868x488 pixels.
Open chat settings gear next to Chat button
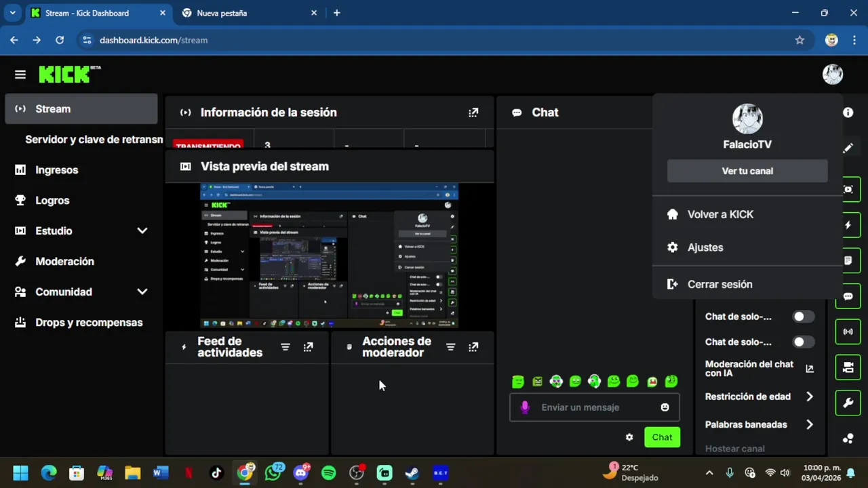[x=629, y=437]
